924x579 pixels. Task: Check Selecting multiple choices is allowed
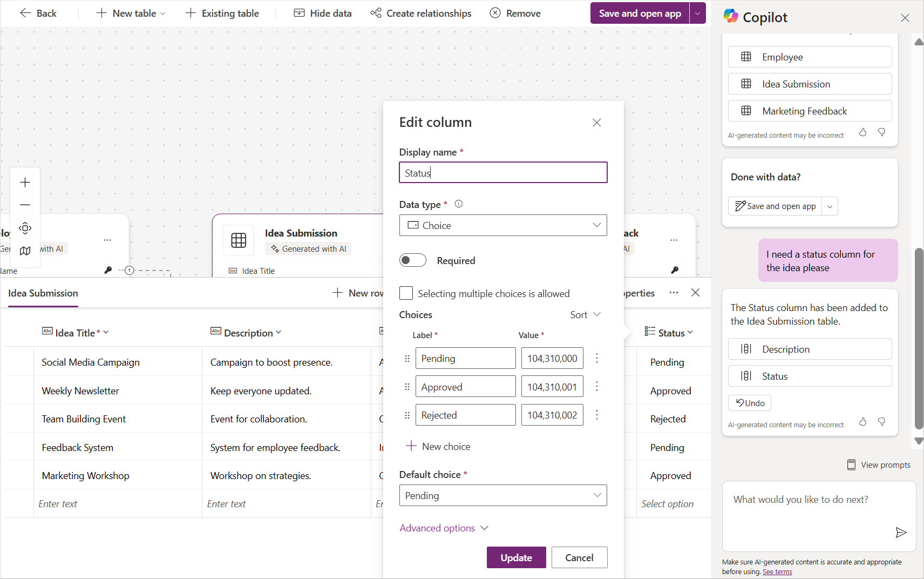coord(406,293)
